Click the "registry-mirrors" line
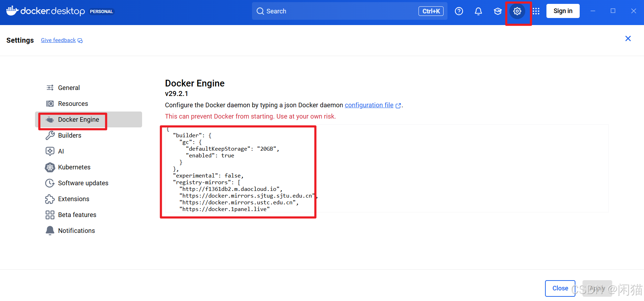The width and height of the screenshot is (644, 301). pyautogui.click(x=207, y=182)
